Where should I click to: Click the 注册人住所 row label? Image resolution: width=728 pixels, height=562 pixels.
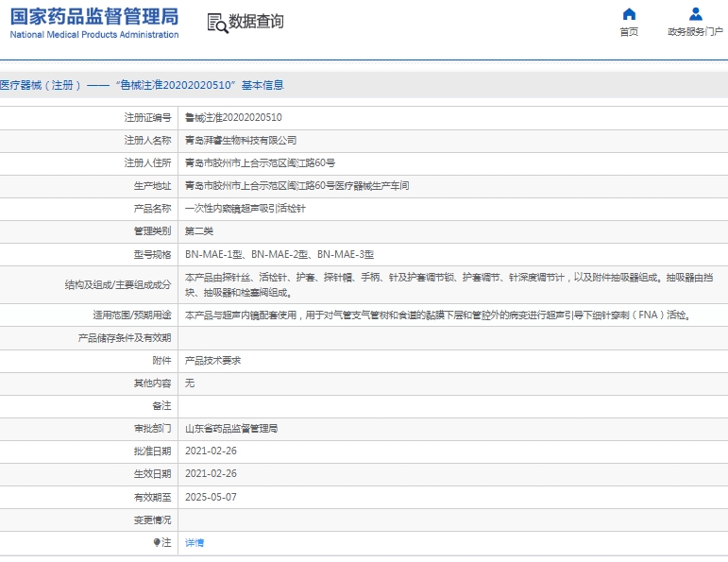(147, 163)
